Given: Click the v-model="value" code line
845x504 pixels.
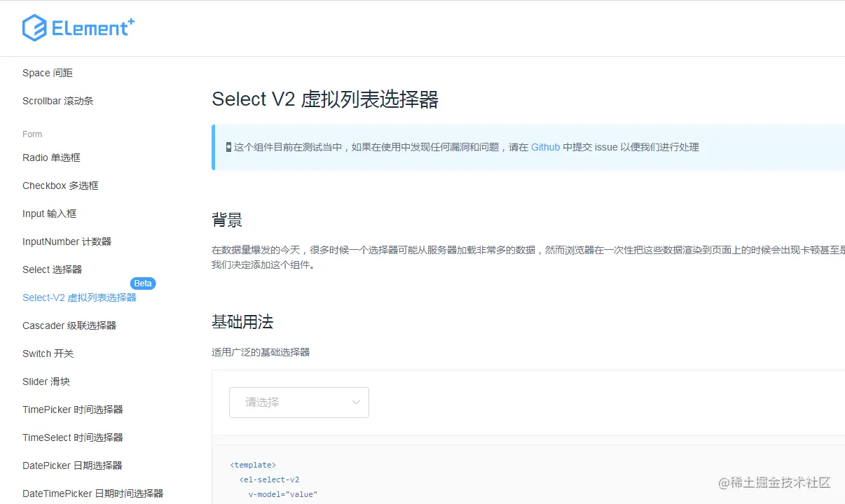Looking at the screenshot, I should 283,494.
